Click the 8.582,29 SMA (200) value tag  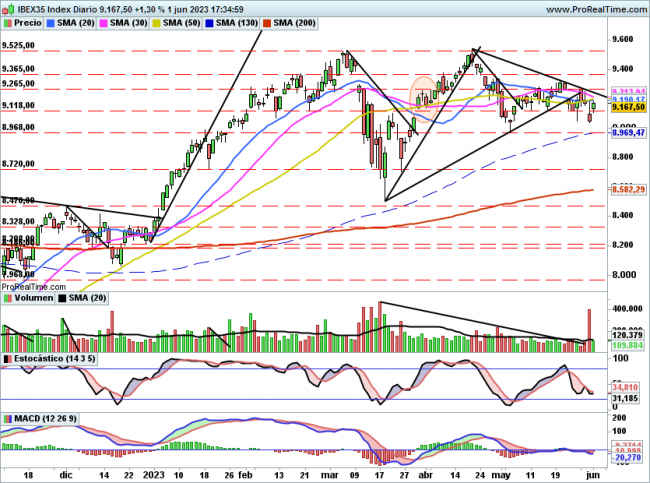(x=628, y=189)
